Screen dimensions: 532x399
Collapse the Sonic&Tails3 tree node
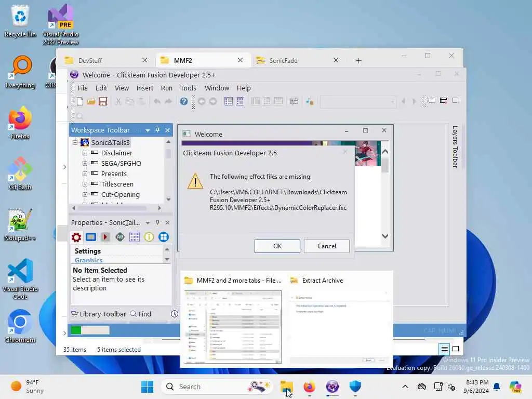[x=75, y=142]
